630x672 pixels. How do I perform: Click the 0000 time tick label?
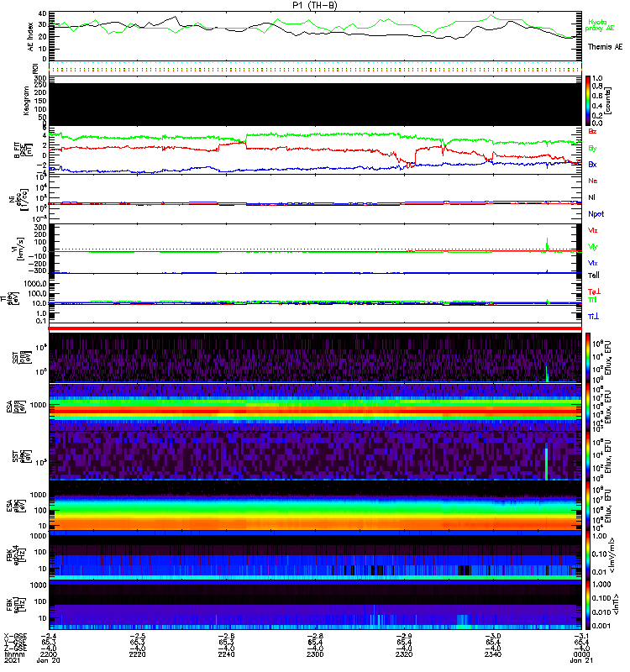pos(581,654)
